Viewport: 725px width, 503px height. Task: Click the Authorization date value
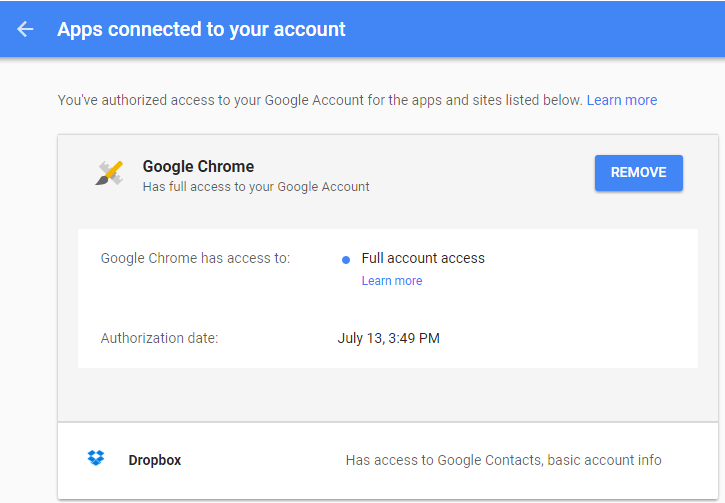tap(388, 338)
